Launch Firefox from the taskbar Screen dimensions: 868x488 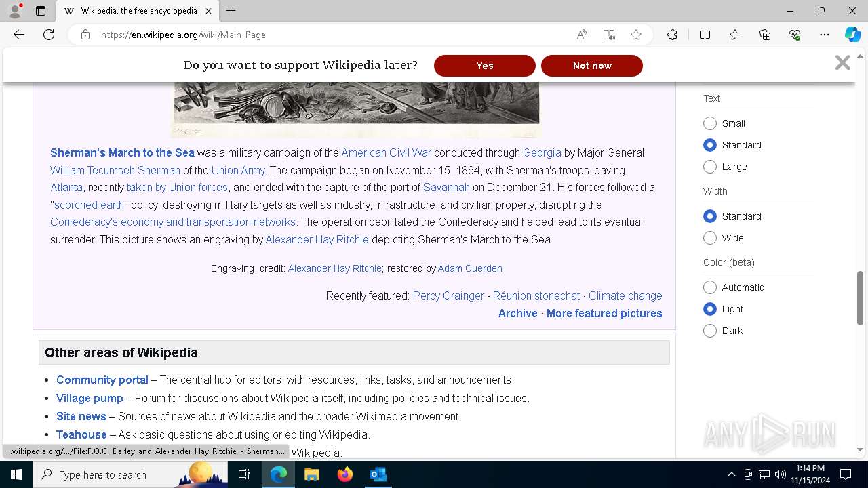[x=344, y=474]
